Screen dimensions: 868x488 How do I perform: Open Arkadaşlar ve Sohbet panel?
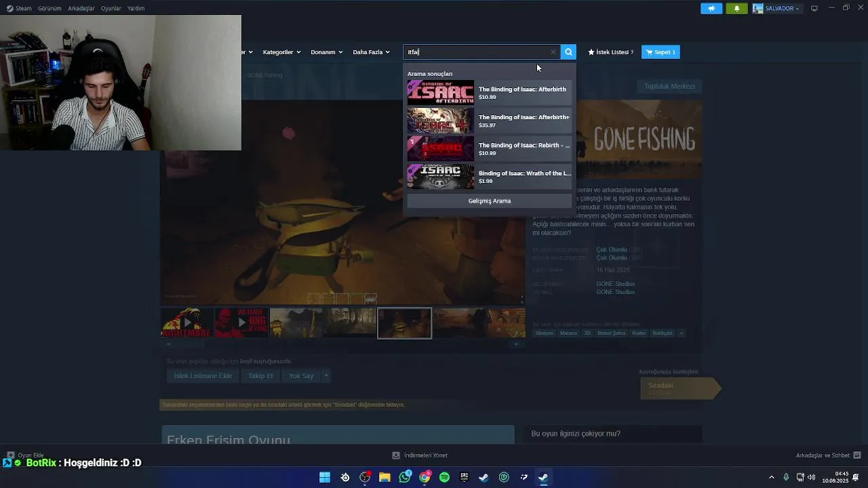828,455
